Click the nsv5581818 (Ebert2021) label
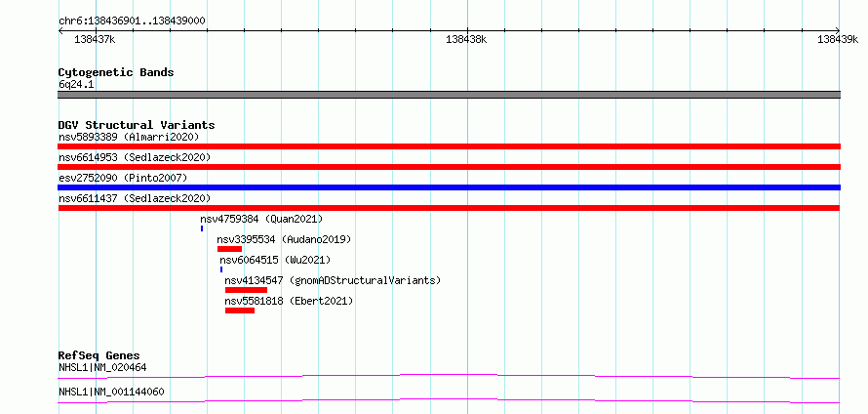Viewport: 868px width, 414px height. click(289, 301)
